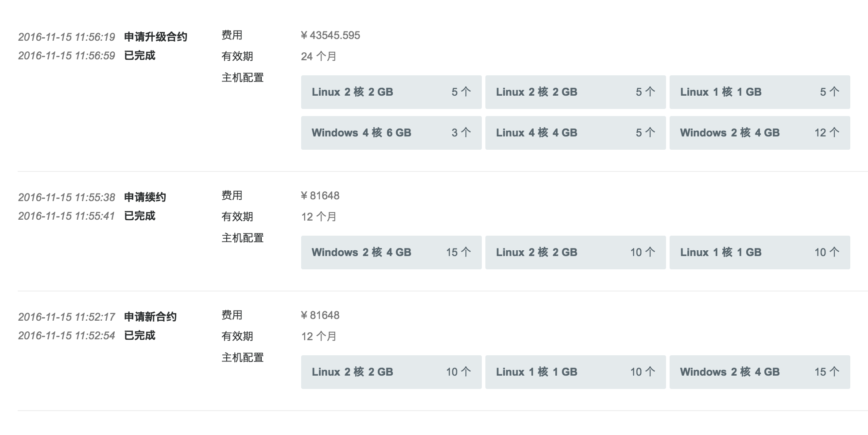Select Linux 2 核 2 GB tile in 申请续约 record

coord(575,252)
